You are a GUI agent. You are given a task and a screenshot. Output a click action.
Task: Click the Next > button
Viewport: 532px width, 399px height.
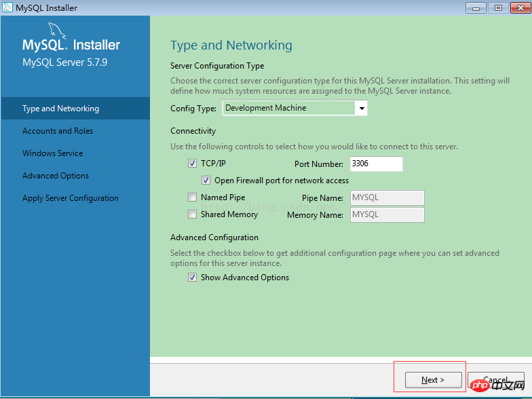click(x=433, y=380)
